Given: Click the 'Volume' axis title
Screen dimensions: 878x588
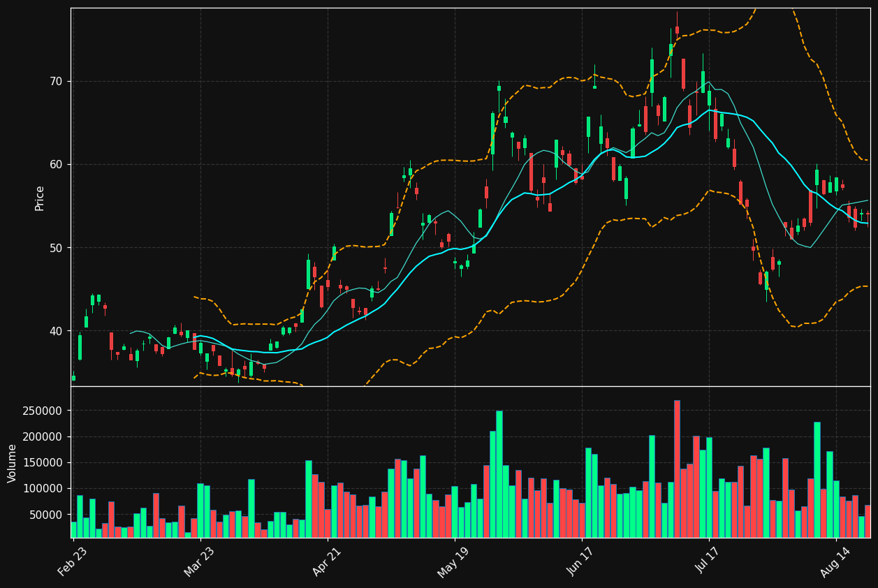Looking at the screenshot, I should click(x=12, y=463).
